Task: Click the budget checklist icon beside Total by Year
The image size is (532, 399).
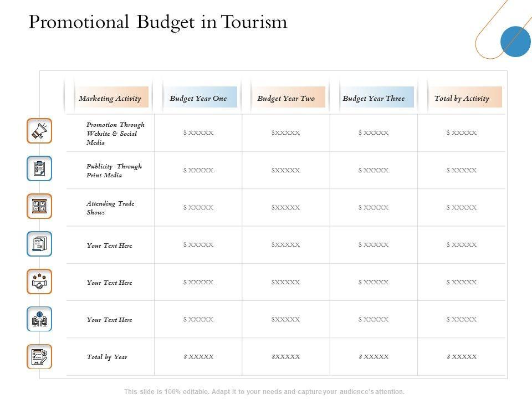Action: [x=39, y=356]
